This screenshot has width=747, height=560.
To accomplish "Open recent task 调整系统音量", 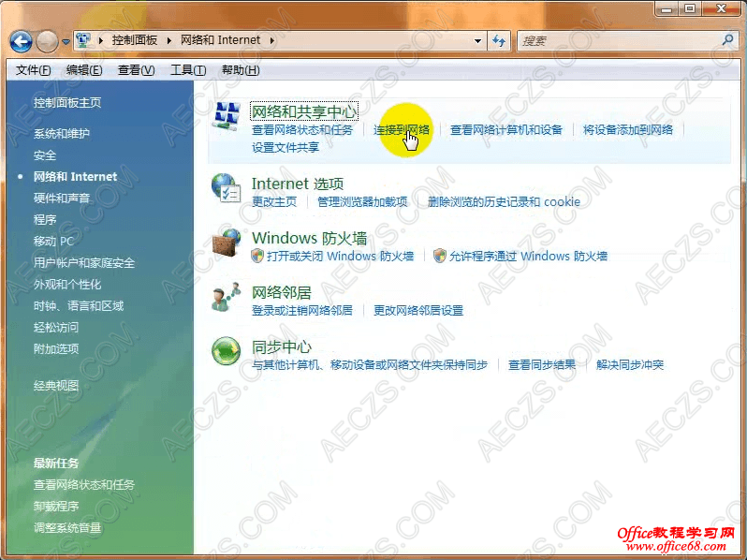I will 67,527.
